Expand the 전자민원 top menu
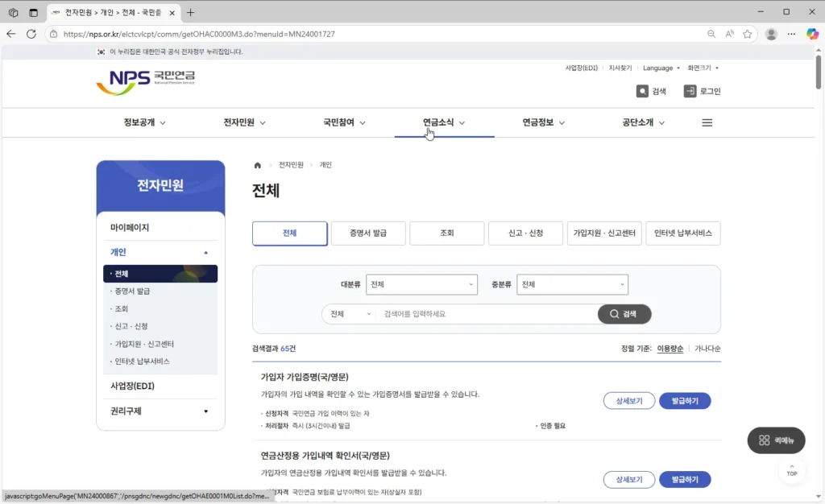The height and width of the screenshot is (504, 825). pos(244,122)
